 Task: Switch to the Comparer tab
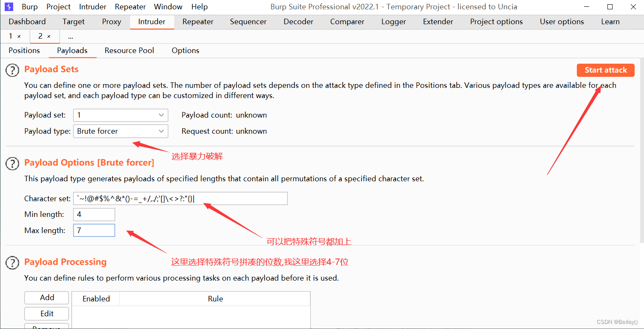(347, 22)
